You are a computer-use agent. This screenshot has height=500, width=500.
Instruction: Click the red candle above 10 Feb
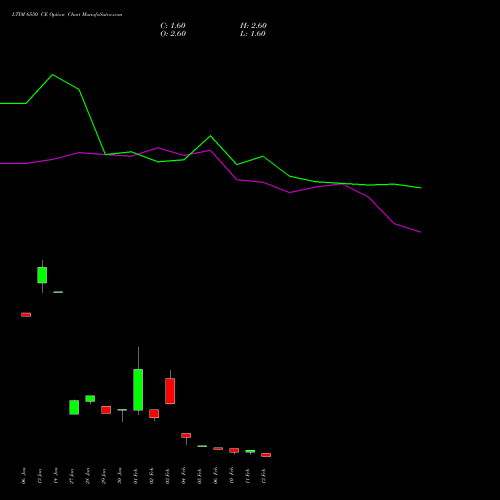point(234,450)
